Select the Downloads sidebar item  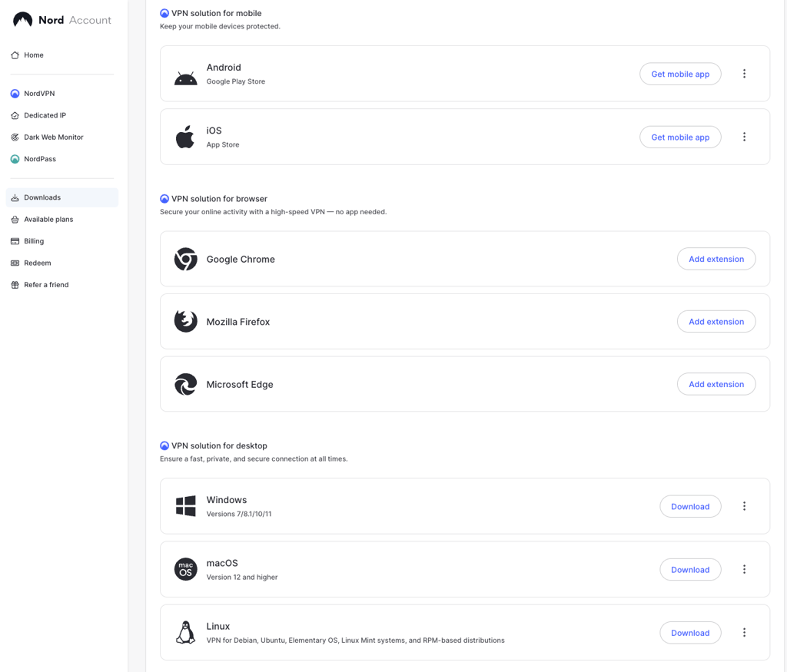(x=62, y=197)
